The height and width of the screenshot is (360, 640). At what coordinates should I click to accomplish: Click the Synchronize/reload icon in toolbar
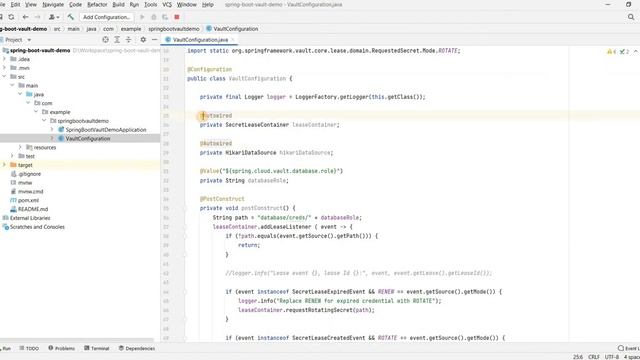click(x=11, y=17)
